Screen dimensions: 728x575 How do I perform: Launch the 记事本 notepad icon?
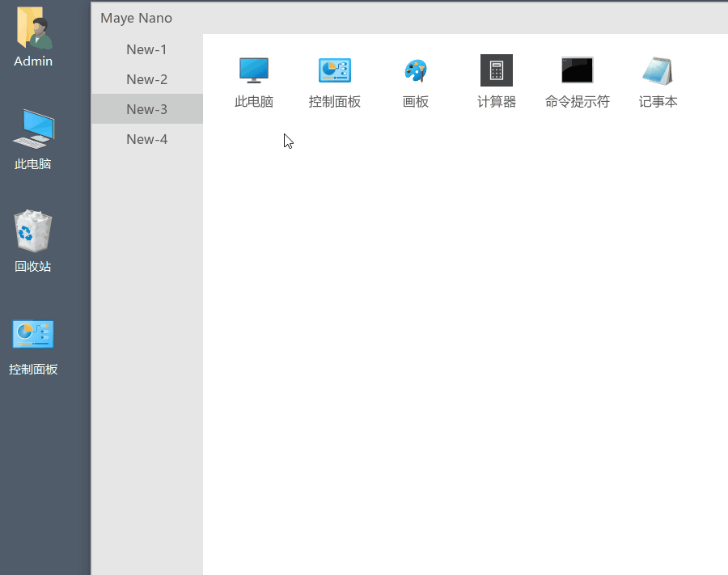pyautogui.click(x=658, y=71)
